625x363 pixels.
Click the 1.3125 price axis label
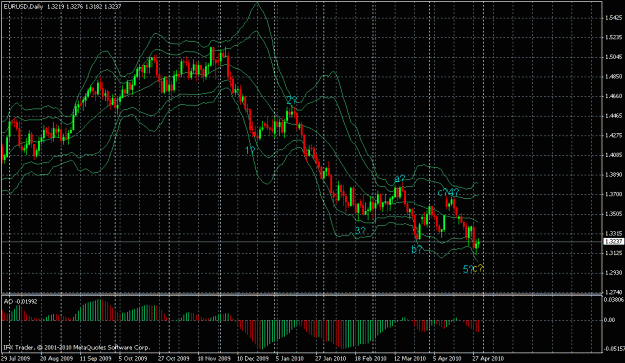click(613, 253)
